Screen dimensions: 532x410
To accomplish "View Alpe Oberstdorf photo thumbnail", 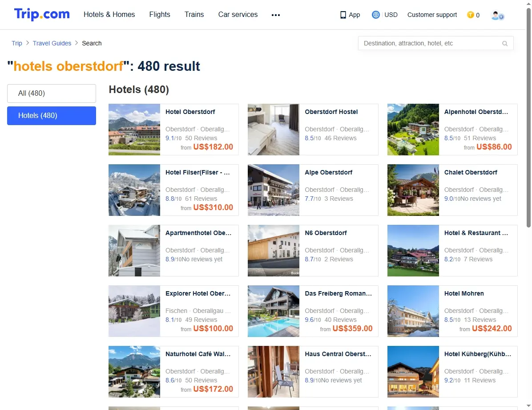I will 274,190.
